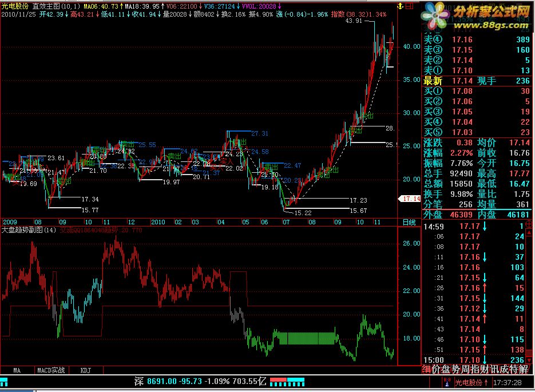Image resolution: width=535 pixels, height=392 pixels.
Task: Open the 解 tab in the side panel
Action: click(524, 369)
